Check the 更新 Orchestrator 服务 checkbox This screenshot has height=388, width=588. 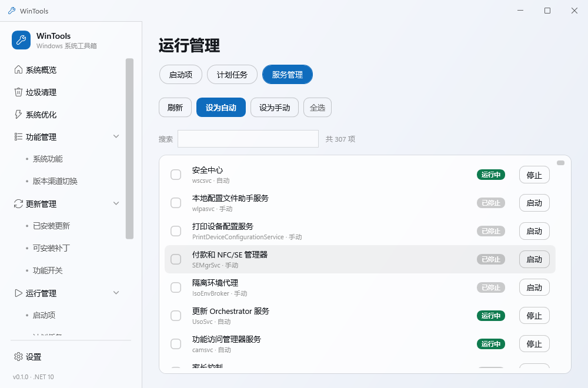pyautogui.click(x=176, y=316)
